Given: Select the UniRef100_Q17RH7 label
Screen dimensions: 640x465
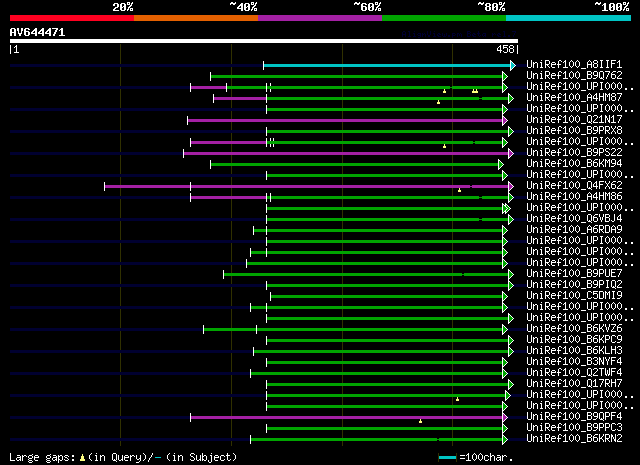Looking at the screenshot, I should pyautogui.click(x=574, y=383).
